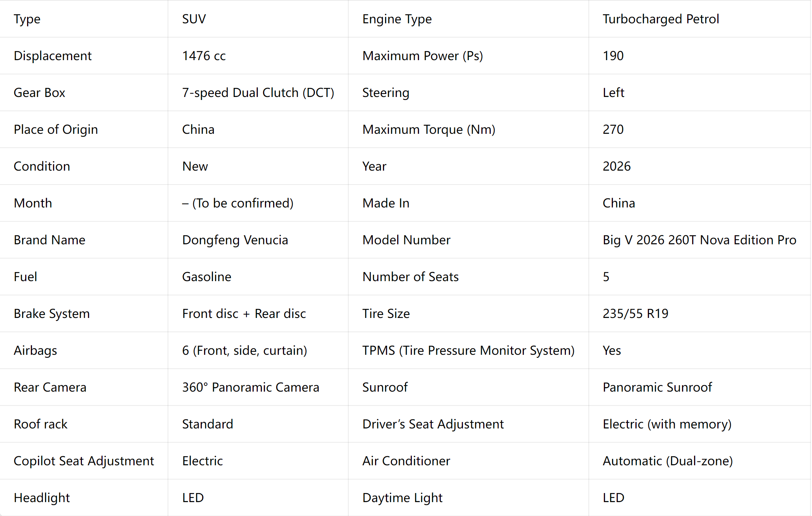Click the Big V 2026 260T Nova Edition Pro text

coord(699,240)
